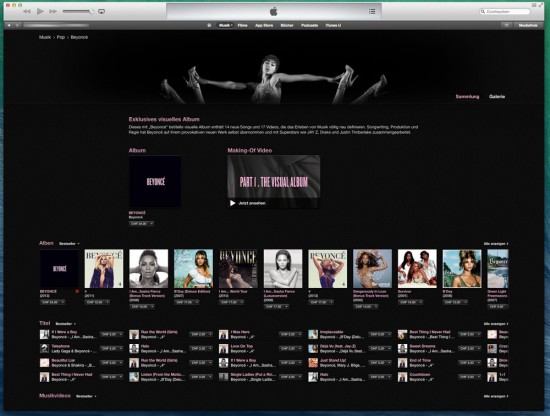The image size is (550, 416).
Task: Click the Telephone song title
Action: (x=61, y=346)
